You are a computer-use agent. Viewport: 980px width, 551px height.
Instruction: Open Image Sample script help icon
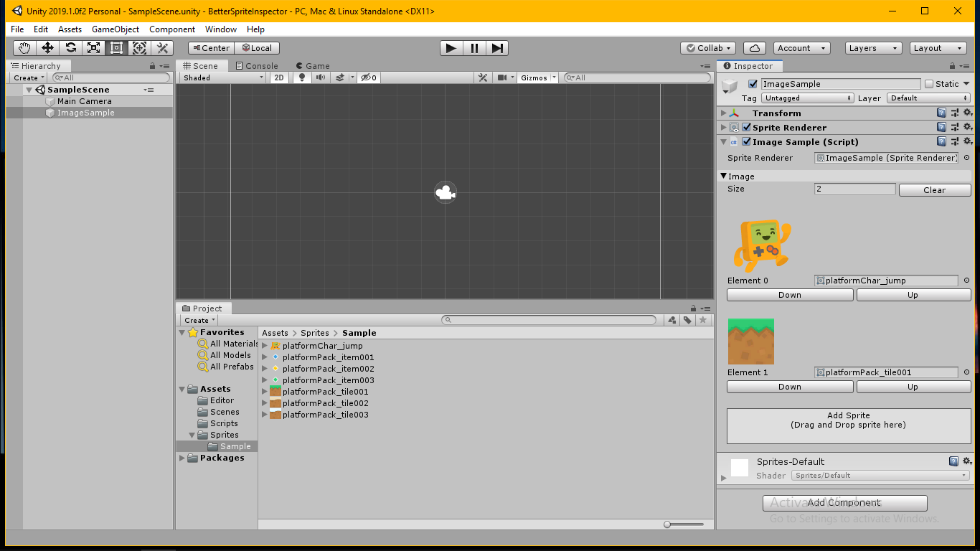click(942, 142)
